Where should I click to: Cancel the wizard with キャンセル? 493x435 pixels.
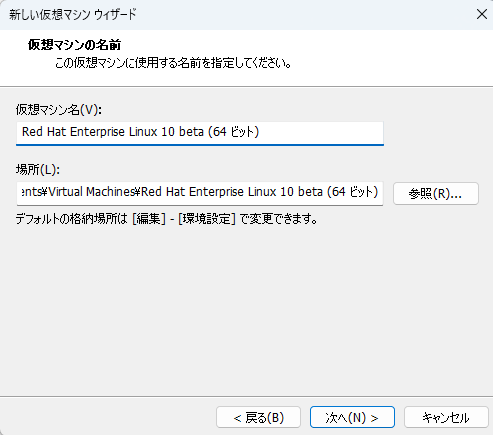pyautogui.click(x=446, y=417)
